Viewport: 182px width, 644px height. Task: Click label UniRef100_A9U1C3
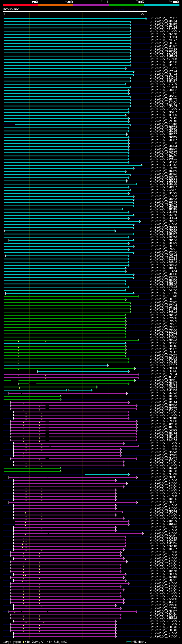[163, 387]
